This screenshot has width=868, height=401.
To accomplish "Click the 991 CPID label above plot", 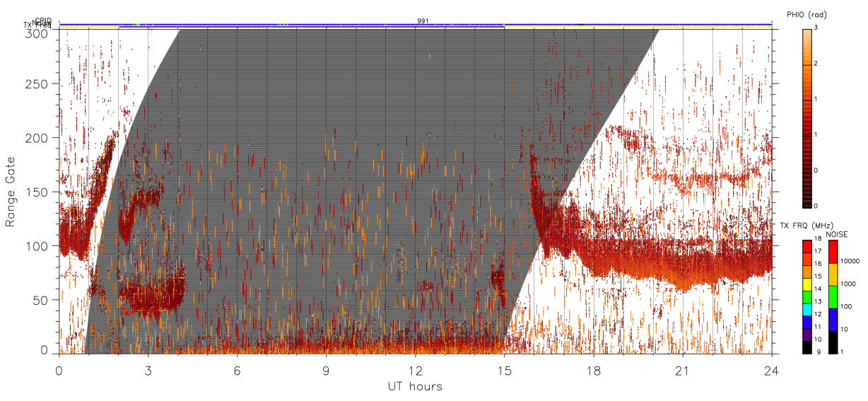I will [422, 21].
